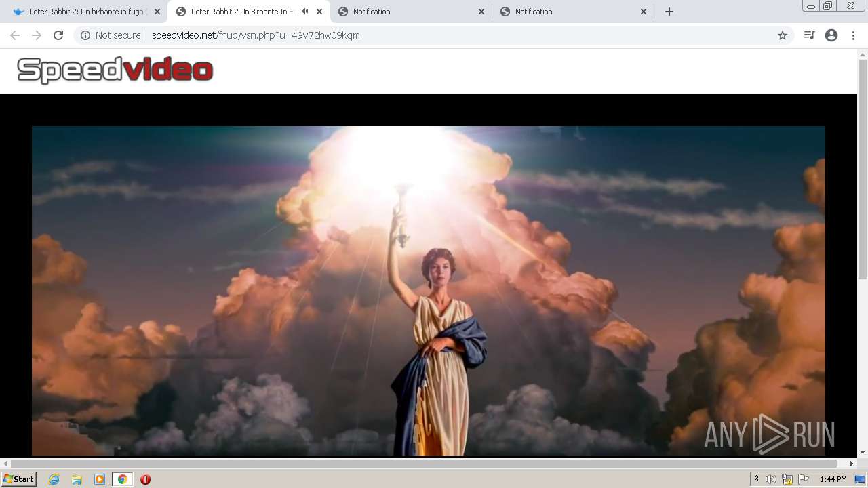Open the Windows Start menu
The width and height of the screenshot is (868, 488).
point(19,479)
